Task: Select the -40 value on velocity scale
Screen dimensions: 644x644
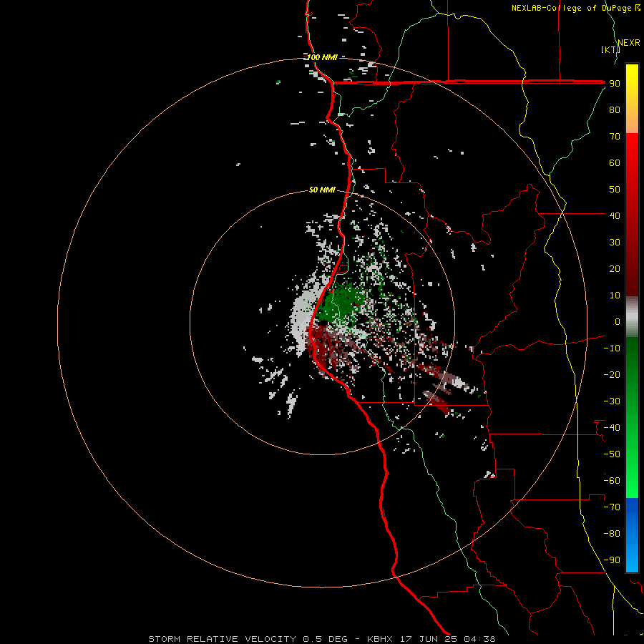Action: coord(612,428)
